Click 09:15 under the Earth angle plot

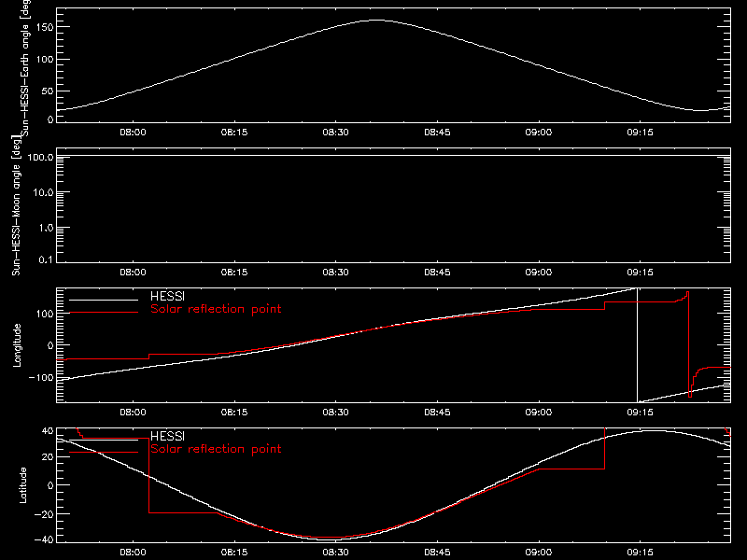[x=640, y=133]
